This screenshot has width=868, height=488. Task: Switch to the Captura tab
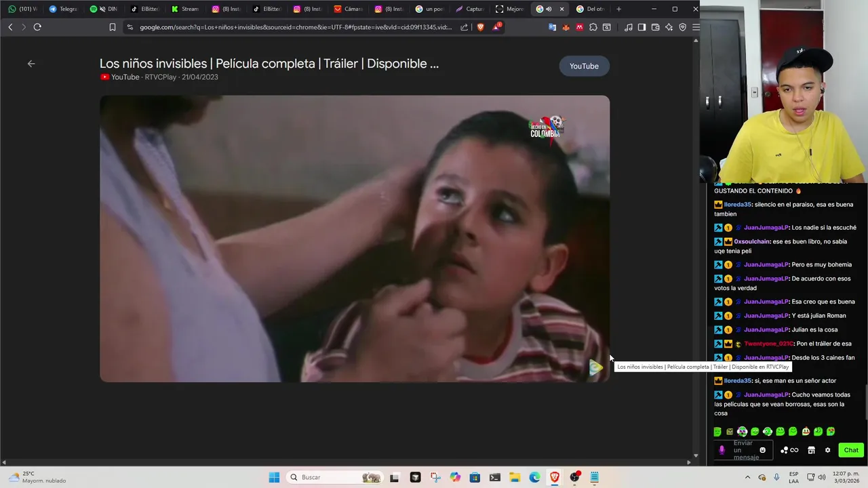tap(470, 9)
